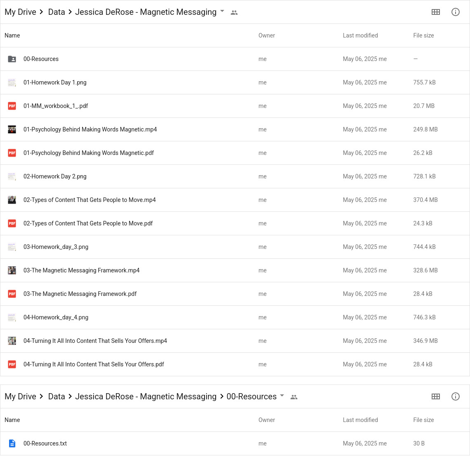Click the 346.9 MB file size value
This screenshot has width=470, height=476.
click(425, 341)
